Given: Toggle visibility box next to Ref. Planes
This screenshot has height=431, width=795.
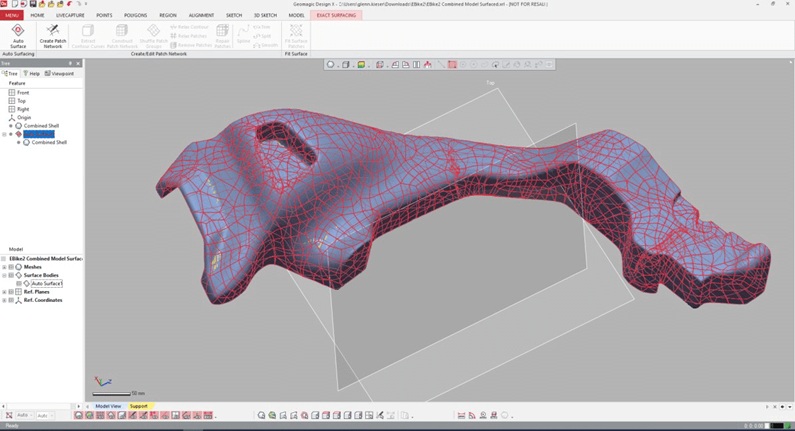Looking at the screenshot, I should coord(11,292).
